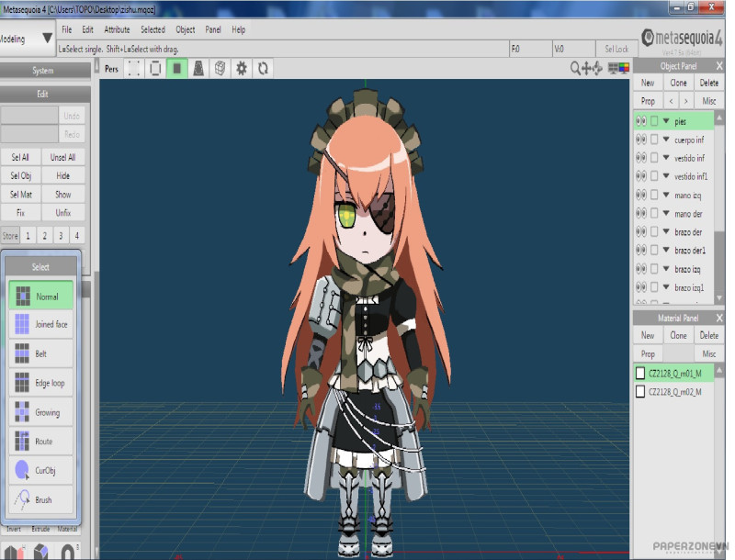Choose the Belt selection tool

pyautogui.click(x=42, y=354)
